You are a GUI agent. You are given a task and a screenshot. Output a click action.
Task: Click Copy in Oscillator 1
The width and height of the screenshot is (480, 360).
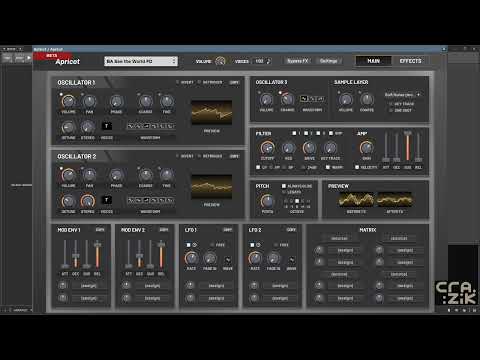click(234, 82)
